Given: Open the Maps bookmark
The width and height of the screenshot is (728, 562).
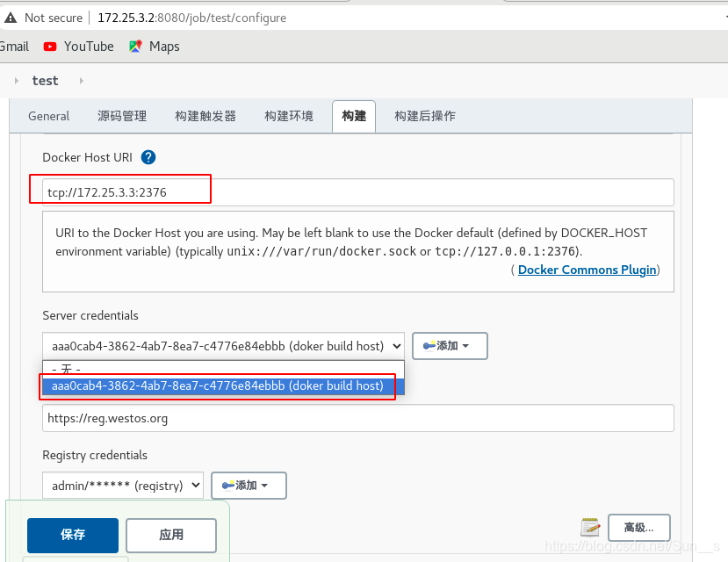Looking at the screenshot, I should point(155,47).
